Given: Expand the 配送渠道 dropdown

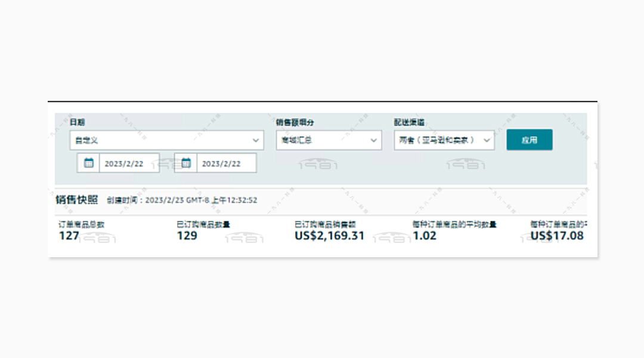Looking at the screenshot, I should [444, 140].
